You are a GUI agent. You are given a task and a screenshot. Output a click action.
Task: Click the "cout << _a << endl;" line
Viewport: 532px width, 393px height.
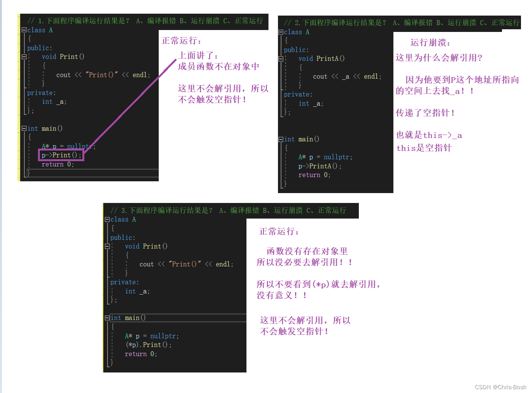pyautogui.click(x=347, y=76)
